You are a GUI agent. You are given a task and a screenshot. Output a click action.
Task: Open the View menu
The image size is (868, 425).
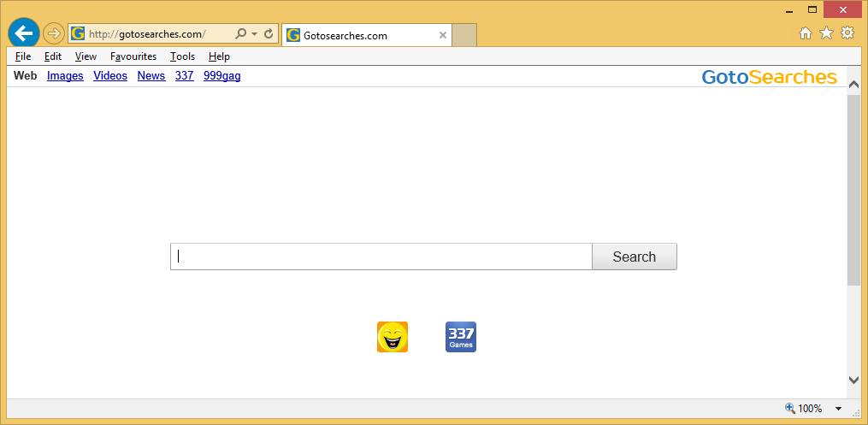point(86,56)
